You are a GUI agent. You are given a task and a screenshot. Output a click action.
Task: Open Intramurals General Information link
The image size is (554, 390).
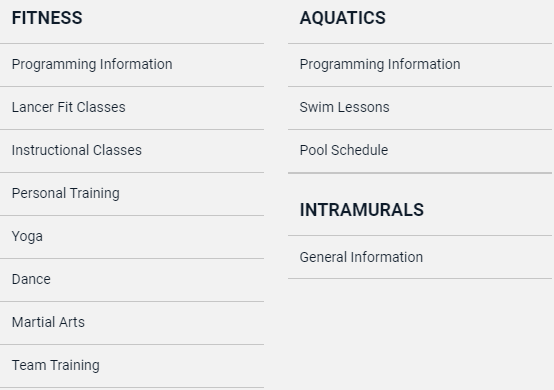click(361, 258)
